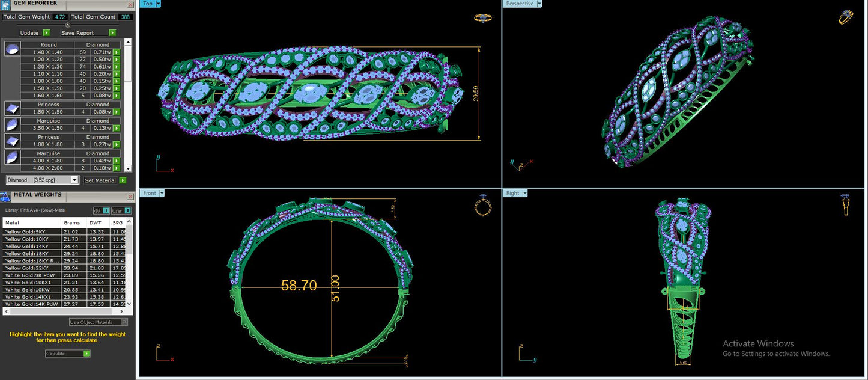
Task: Close the Gem Reporter panel
Action: pyautogui.click(x=130, y=5)
